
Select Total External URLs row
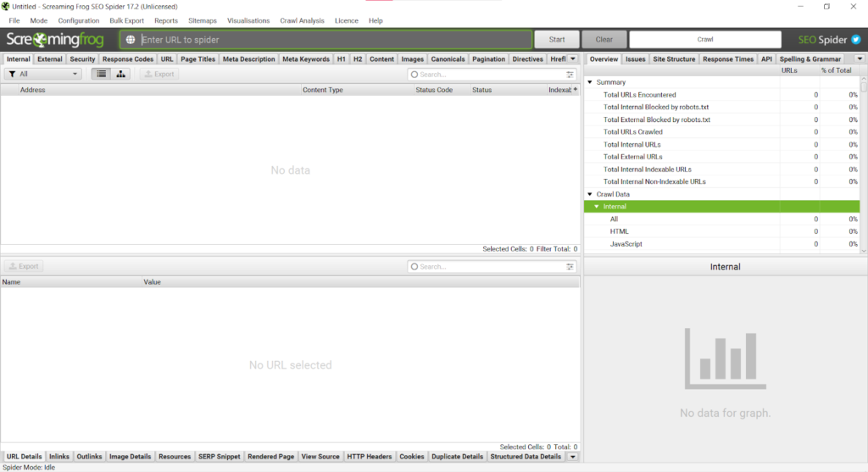pos(722,157)
